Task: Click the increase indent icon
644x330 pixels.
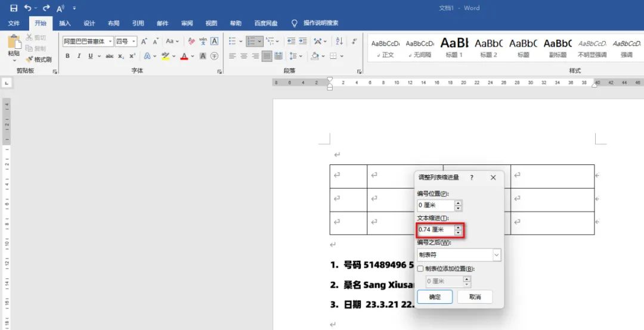Action: click(304, 41)
